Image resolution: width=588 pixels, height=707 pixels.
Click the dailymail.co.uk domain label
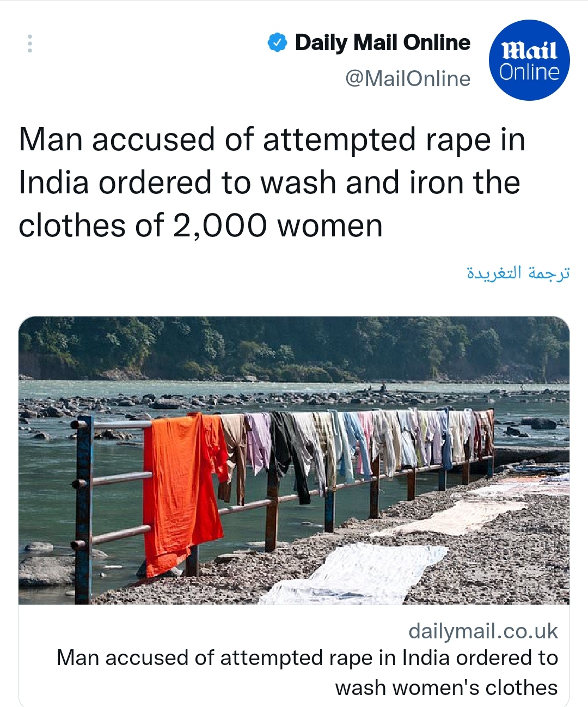pyautogui.click(x=483, y=631)
